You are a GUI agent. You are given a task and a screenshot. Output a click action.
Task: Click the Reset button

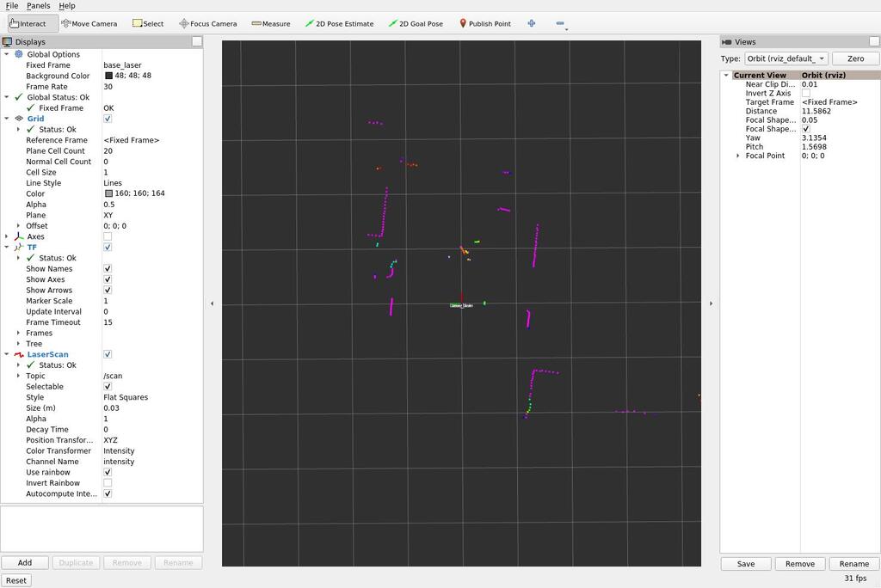click(x=16, y=581)
